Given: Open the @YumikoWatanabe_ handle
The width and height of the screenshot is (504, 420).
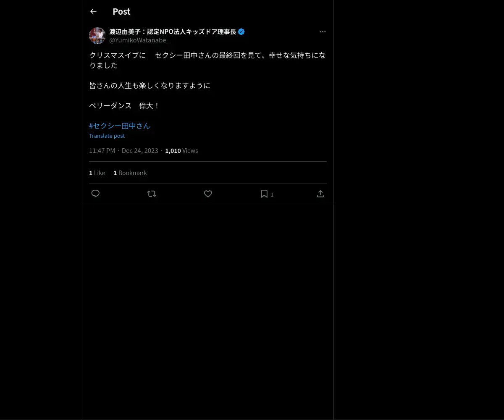Looking at the screenshot, I should (139, 40).
